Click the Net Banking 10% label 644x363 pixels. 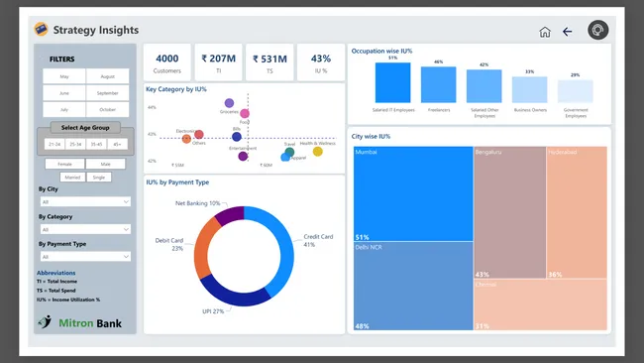(x=197, y=203)
